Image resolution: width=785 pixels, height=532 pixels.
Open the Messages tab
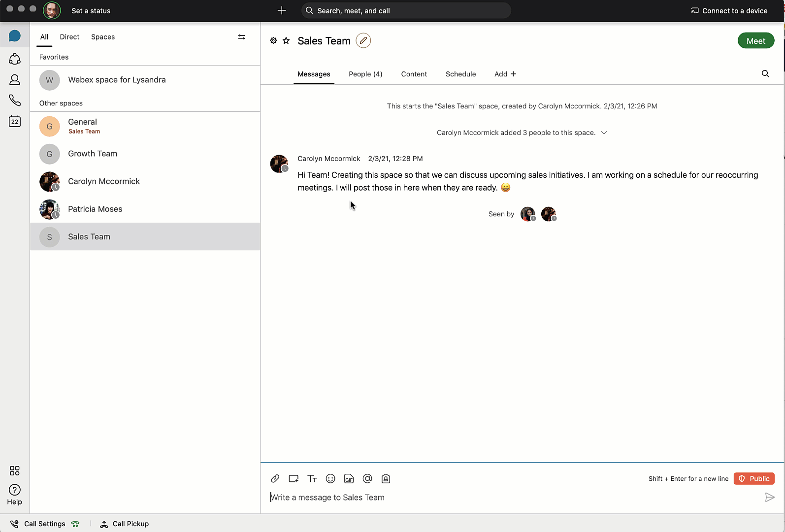[x=314, y=74]
